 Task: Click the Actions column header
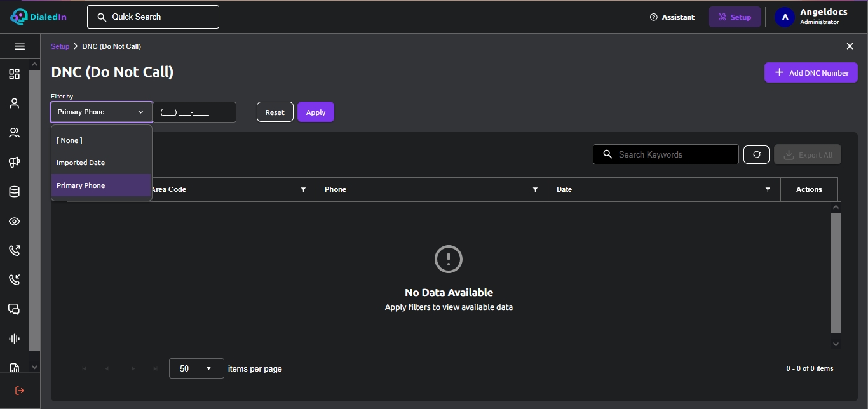coord(809,189)
